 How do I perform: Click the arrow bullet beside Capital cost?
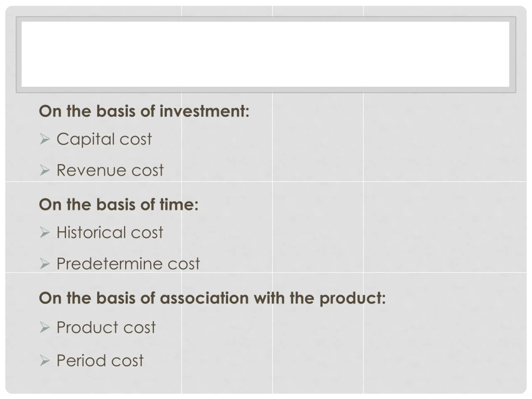pyautogui.click(x=45, y=139)
